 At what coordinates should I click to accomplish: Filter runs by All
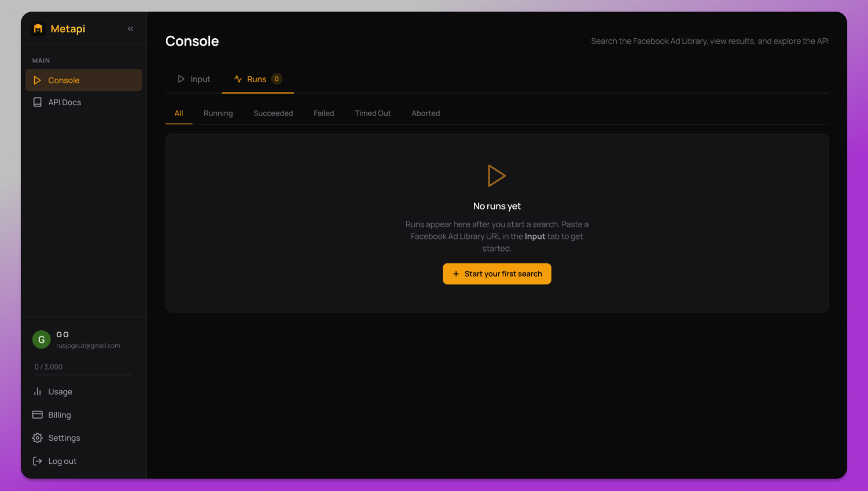(179, 113)
